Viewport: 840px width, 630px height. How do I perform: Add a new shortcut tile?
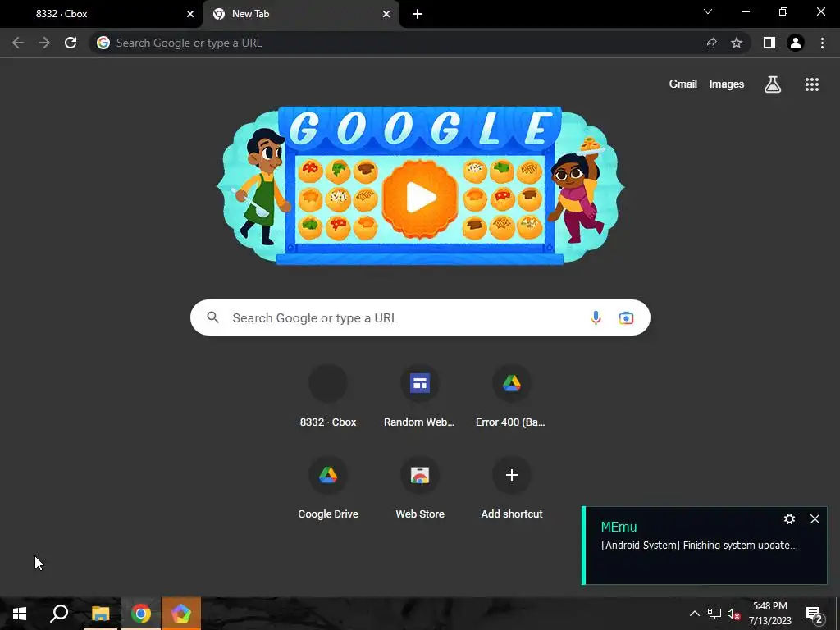click(511, 488)
